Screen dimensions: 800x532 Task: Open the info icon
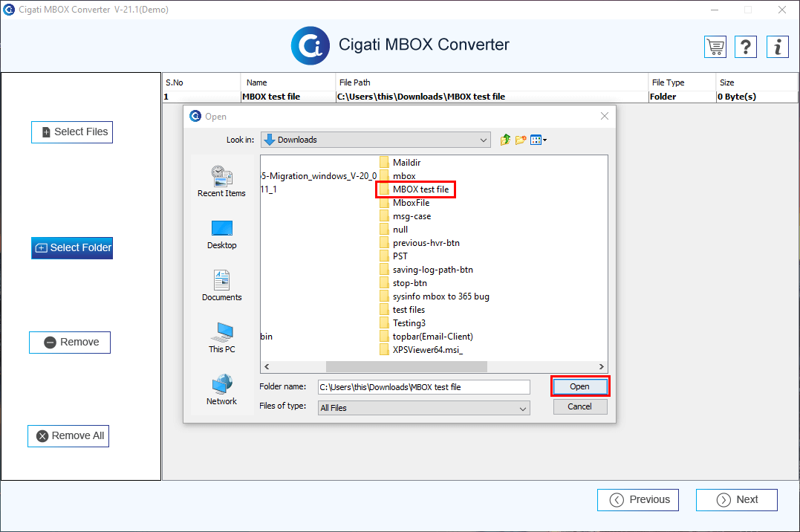(778, 47)
